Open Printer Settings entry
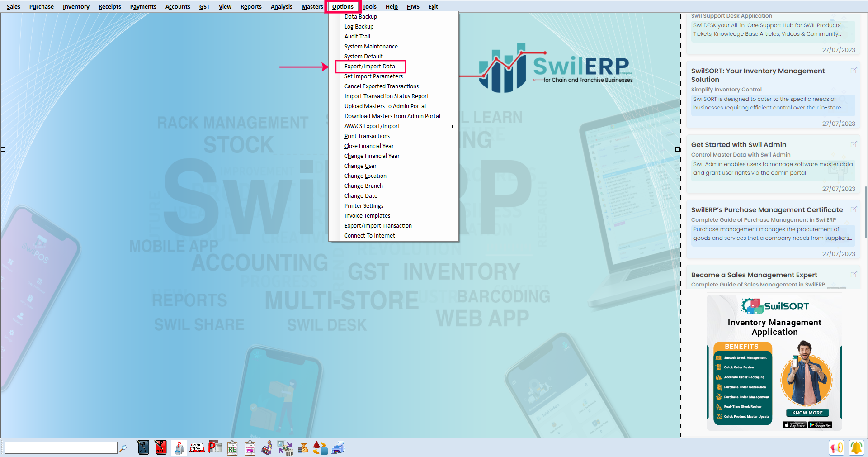 click(x=364, y=206)
